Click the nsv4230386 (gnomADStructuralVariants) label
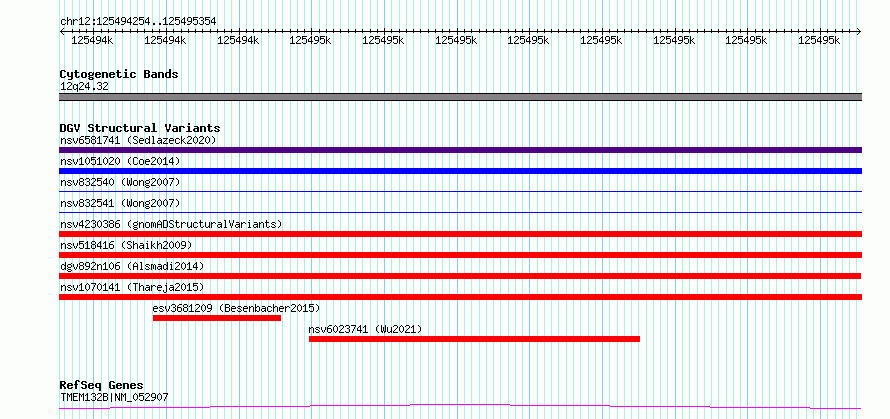890x419 pixels. pos(171,224)
